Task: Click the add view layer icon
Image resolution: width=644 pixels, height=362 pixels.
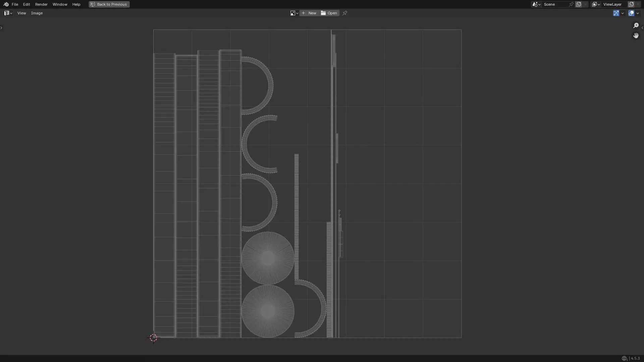Action: coord(631,4)
